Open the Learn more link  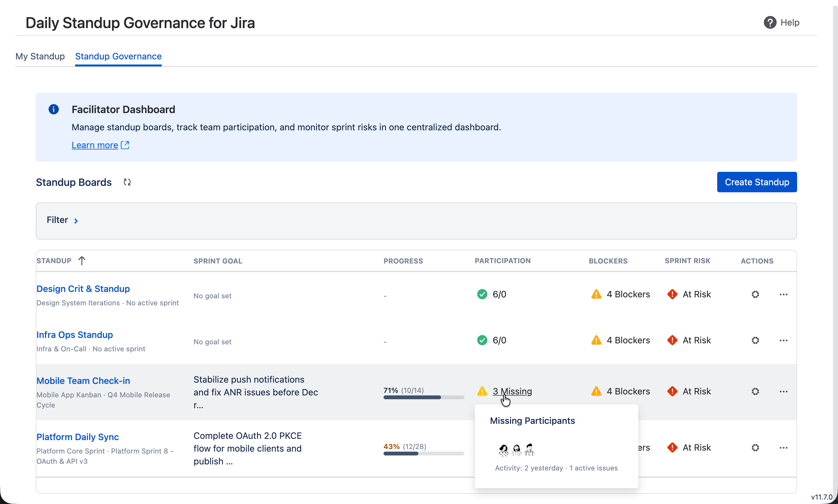coord(95,145)
